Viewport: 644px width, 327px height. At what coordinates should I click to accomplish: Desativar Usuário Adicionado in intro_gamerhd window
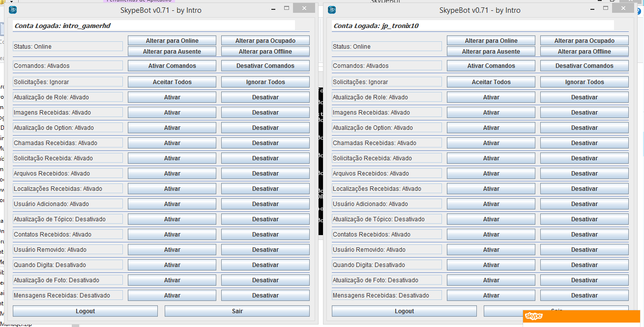pos(265,204)
